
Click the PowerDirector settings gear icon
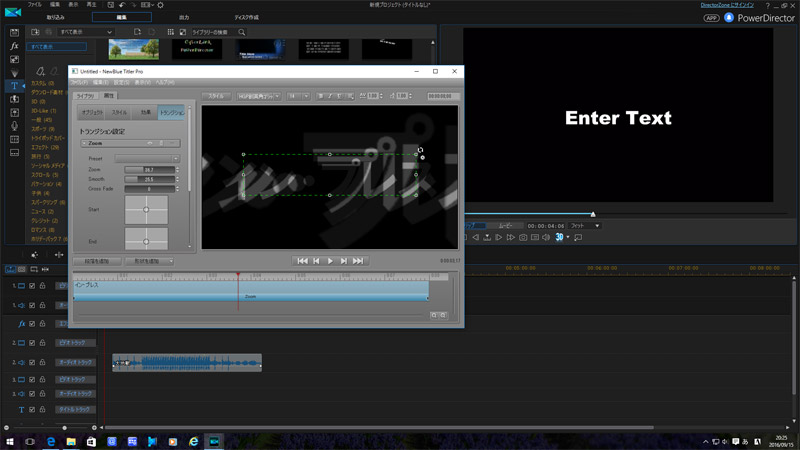tap(159, 5)
